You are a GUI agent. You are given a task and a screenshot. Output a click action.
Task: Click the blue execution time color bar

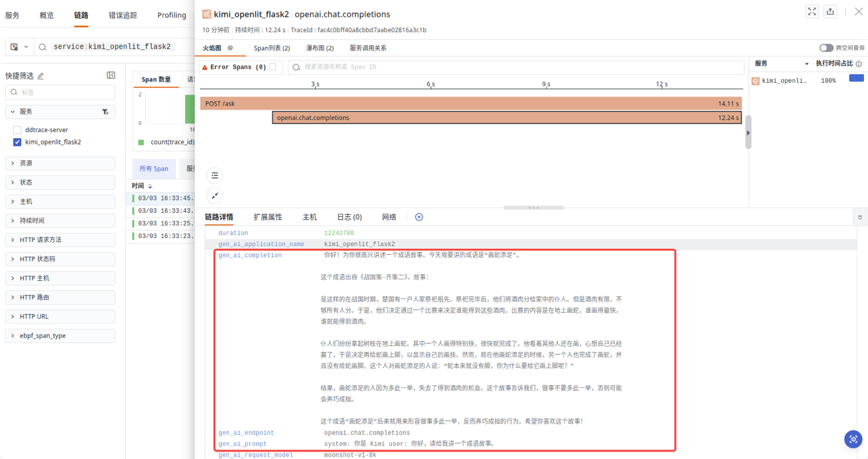tap(856, 78)
